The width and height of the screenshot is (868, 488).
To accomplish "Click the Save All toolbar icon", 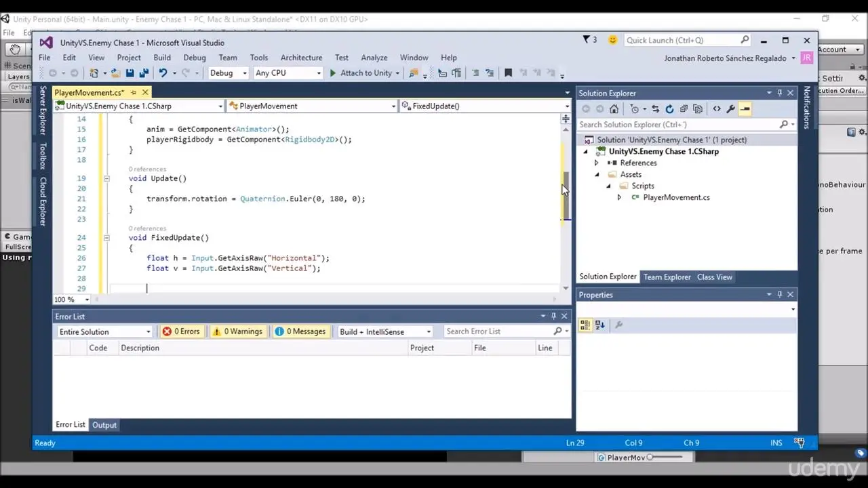I will click(144, 73).
